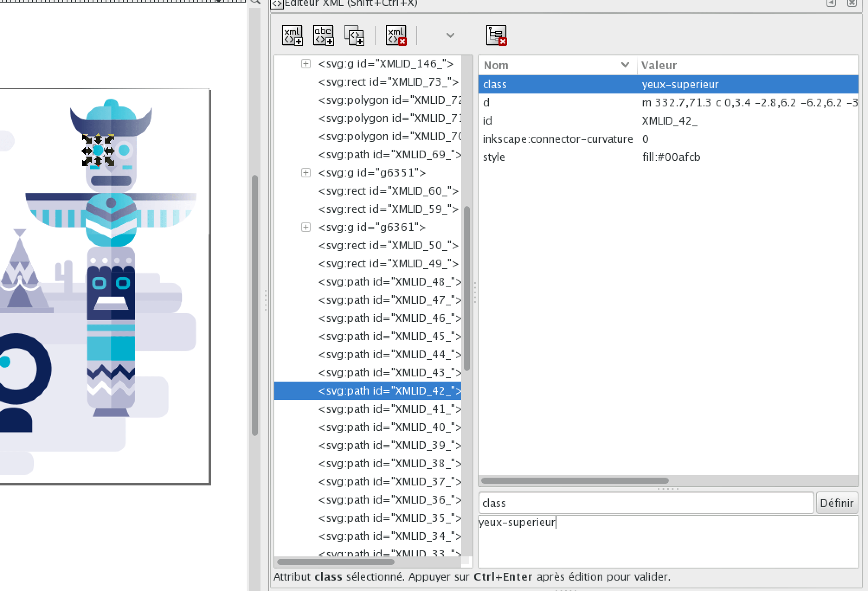Expand the XMLID_146_ group node
This screenshot has height=591, width=868.
[x=305, y=64]
